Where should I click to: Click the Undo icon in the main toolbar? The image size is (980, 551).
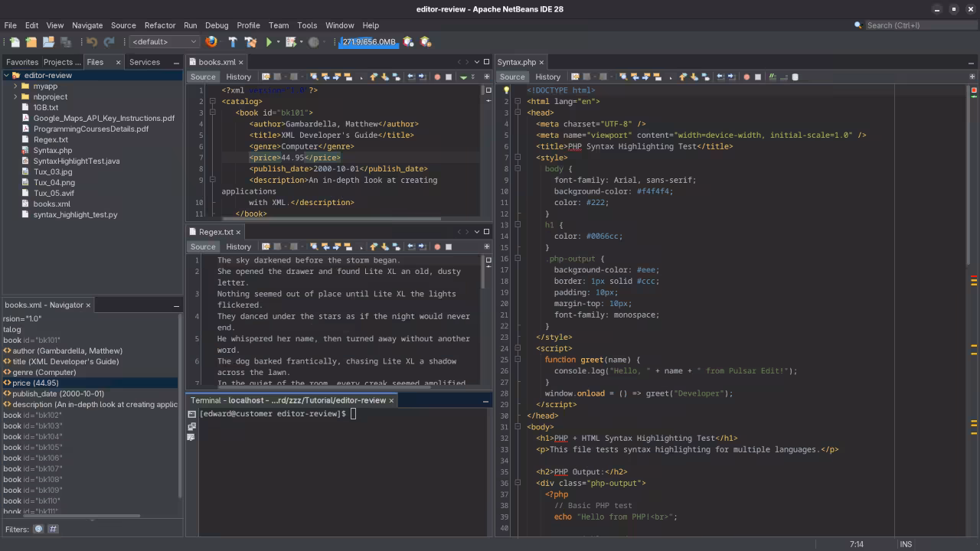point(92,42)
